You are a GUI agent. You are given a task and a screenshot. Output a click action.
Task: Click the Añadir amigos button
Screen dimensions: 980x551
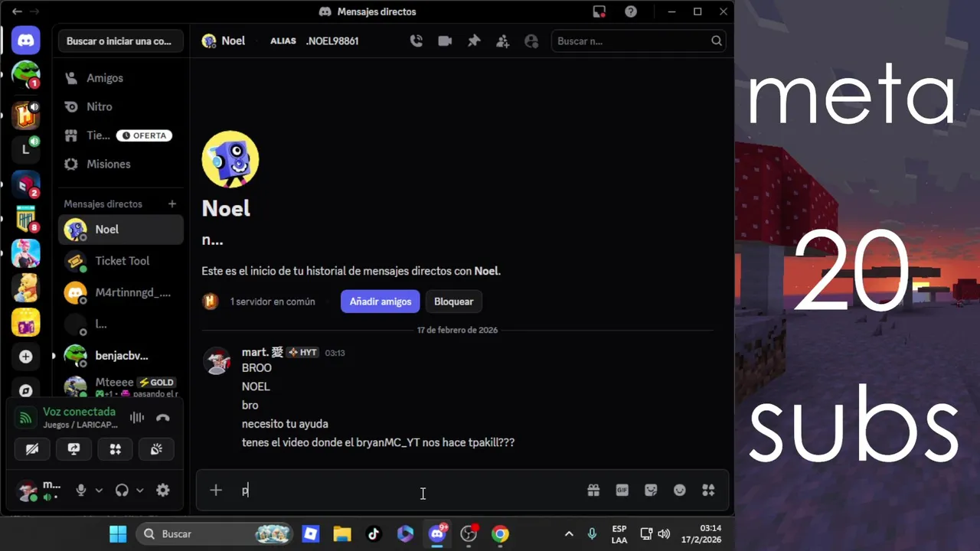381,302
